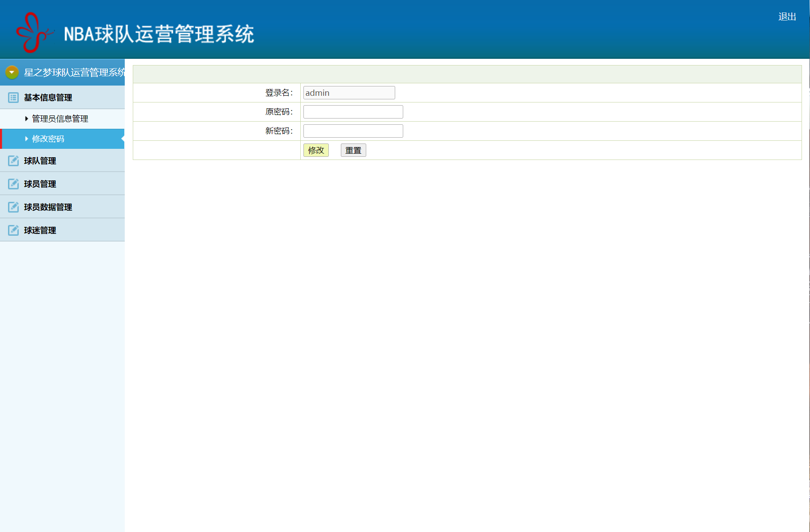The width and height of the screenshot is (810, 532).
Task: Switch to 球队管理 section
Action: coord(40,161)
